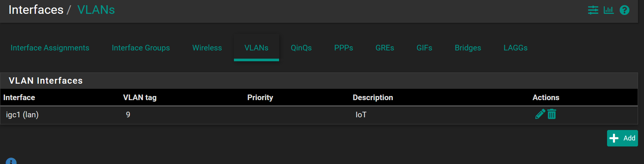Image resolution: width=644 pixels, height=164 pixels.
Task: Open the LAGGs tab
Action: point(515,48)
